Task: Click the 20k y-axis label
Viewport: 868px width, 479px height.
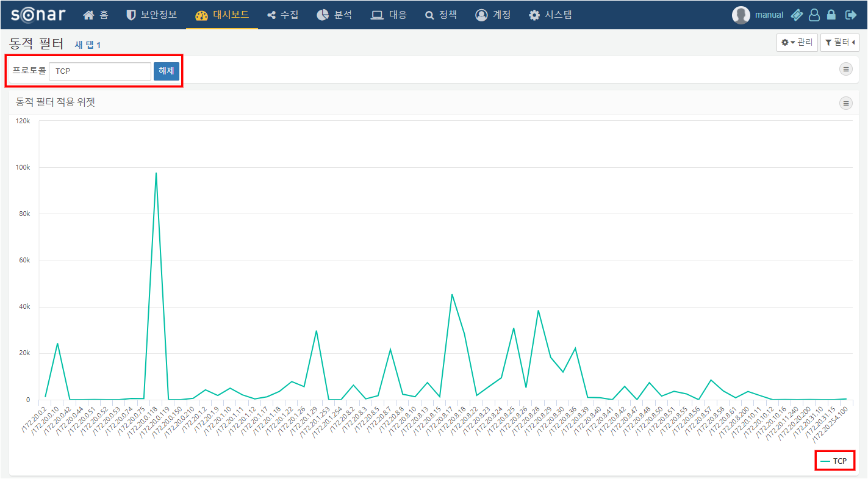Action: click(x=24, y=353)
